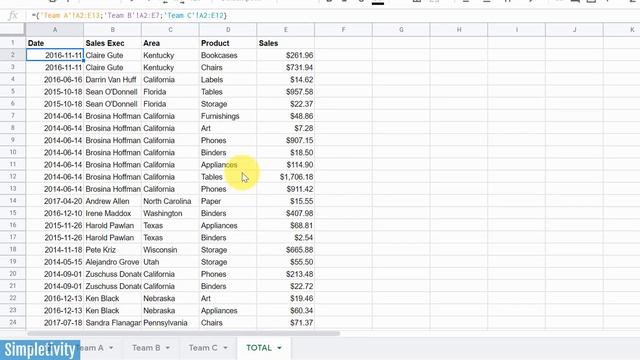Select row 24 header
Image resolution: width=640 pixels, height=360 pixels.
(x=13, y=322)
